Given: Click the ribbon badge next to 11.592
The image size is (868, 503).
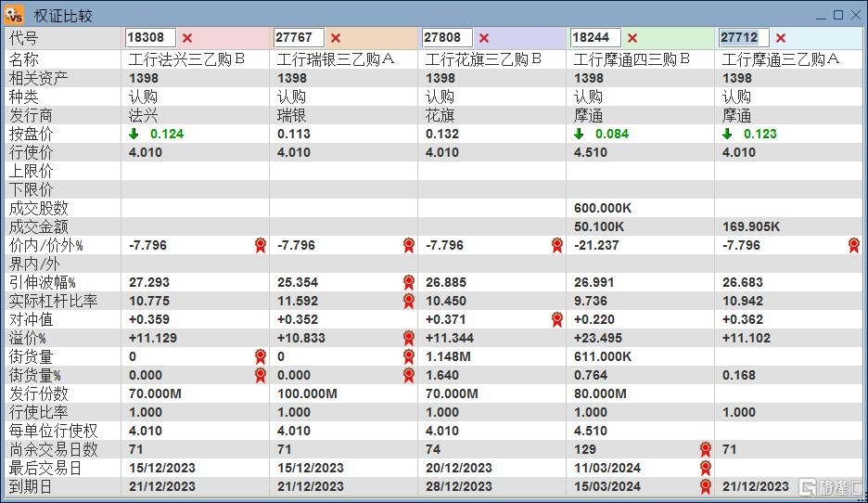Looking at the screenshot, I should pos(409,301).
